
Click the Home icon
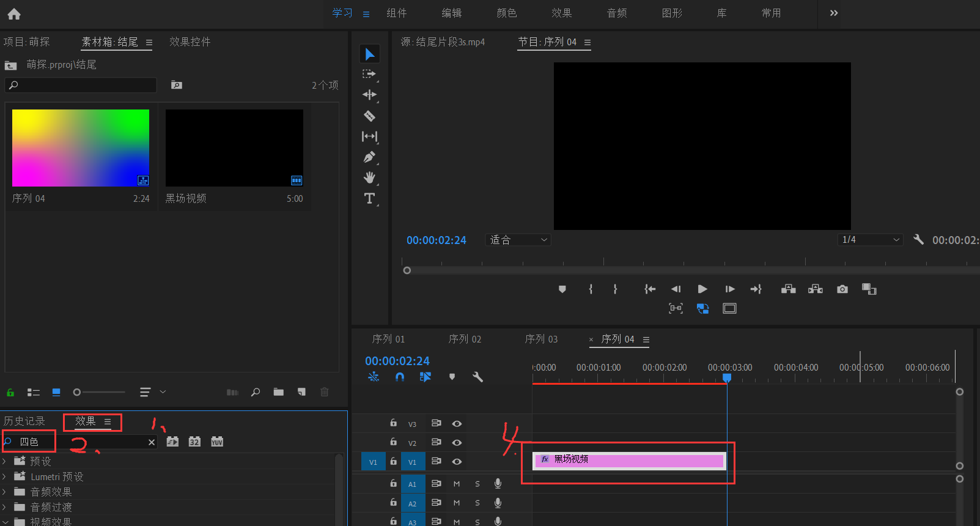[14, 14]
